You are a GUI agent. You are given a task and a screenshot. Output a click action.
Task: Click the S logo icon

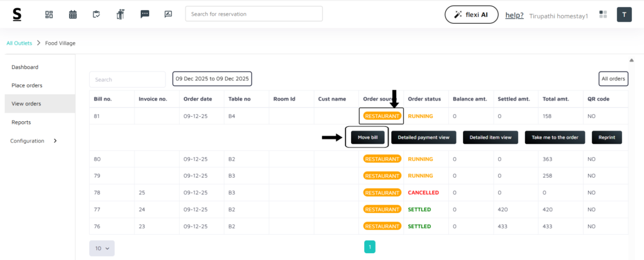[x=17, y=14]
